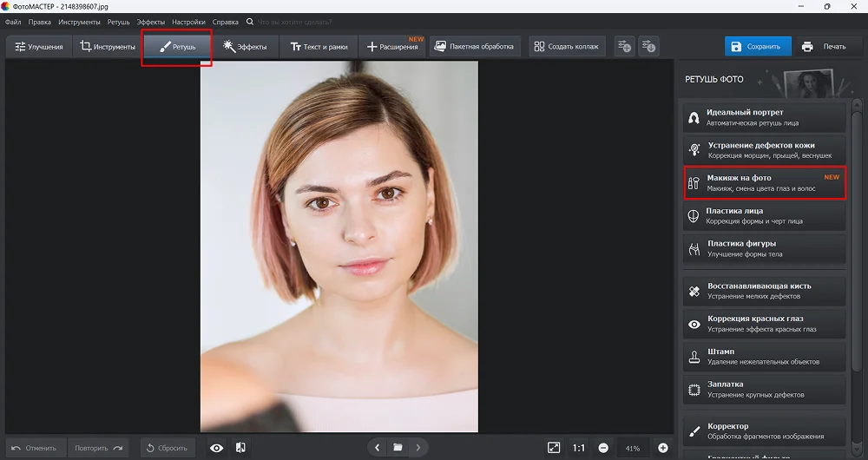This screenshot has height=460, width=868.
Task: Open Пластика фигуры tool
Action: [764, 248]
